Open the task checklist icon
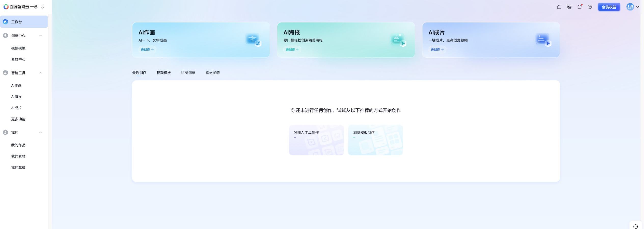Viewport: 644px width, 229px height. (x=569, y=7)
